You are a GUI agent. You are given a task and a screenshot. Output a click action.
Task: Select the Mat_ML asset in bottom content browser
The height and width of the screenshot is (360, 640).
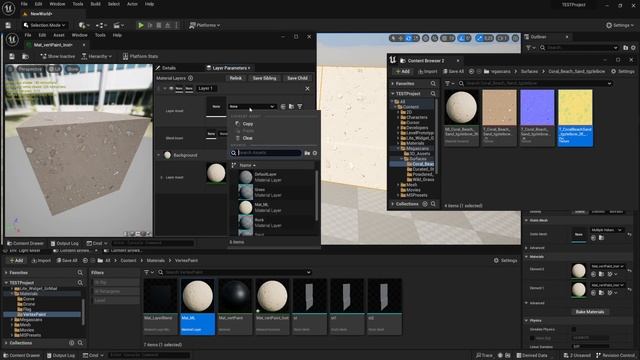click(x=198, y=307)
